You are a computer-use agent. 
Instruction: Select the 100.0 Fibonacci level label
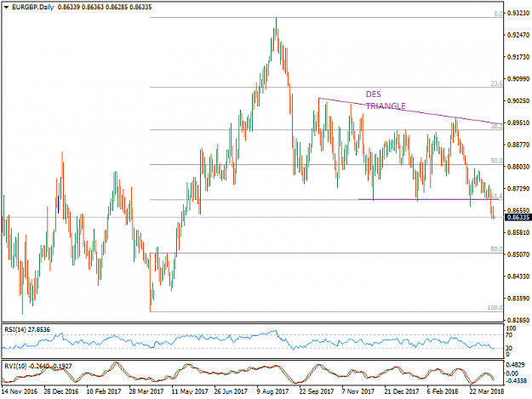click(x=495, y=307)
